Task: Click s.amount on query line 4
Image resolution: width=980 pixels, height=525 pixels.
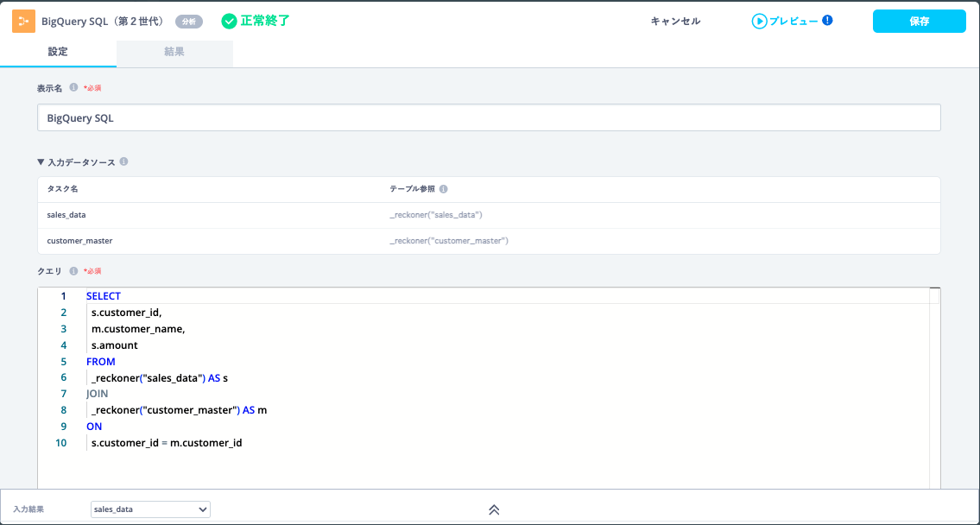Action: click(114, 345)
